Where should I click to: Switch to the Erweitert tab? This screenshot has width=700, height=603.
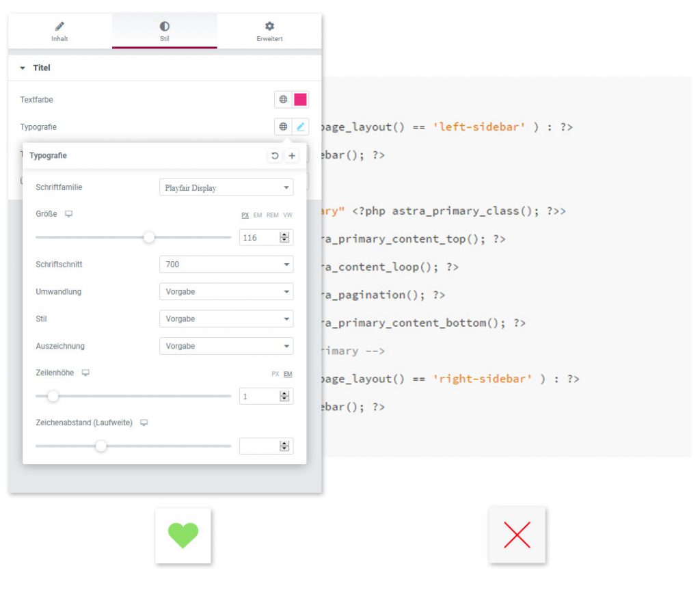[269, 31]
